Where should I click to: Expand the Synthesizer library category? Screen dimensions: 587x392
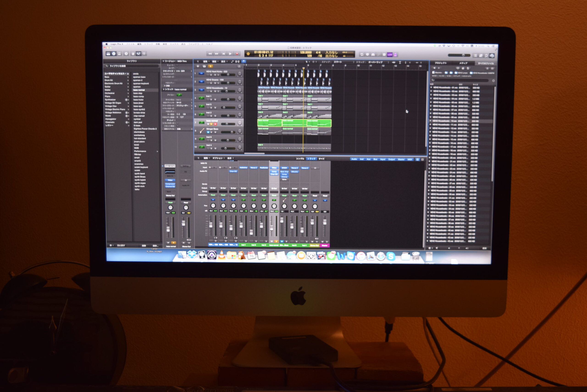117,100
